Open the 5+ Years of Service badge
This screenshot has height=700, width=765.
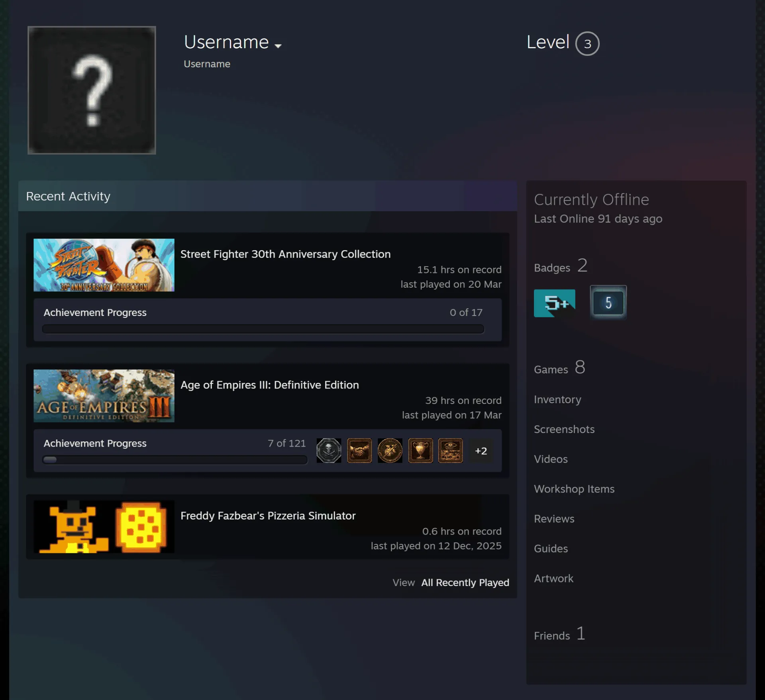coord(554,303)
